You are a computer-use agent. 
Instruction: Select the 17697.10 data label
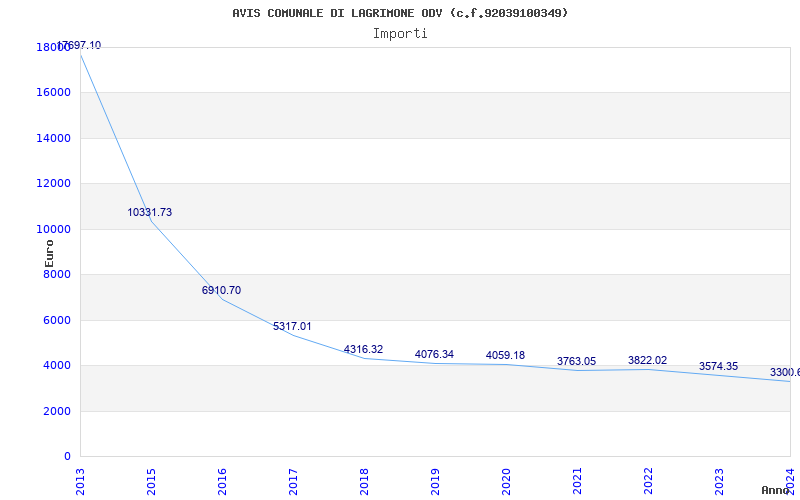tap(78, 45)
